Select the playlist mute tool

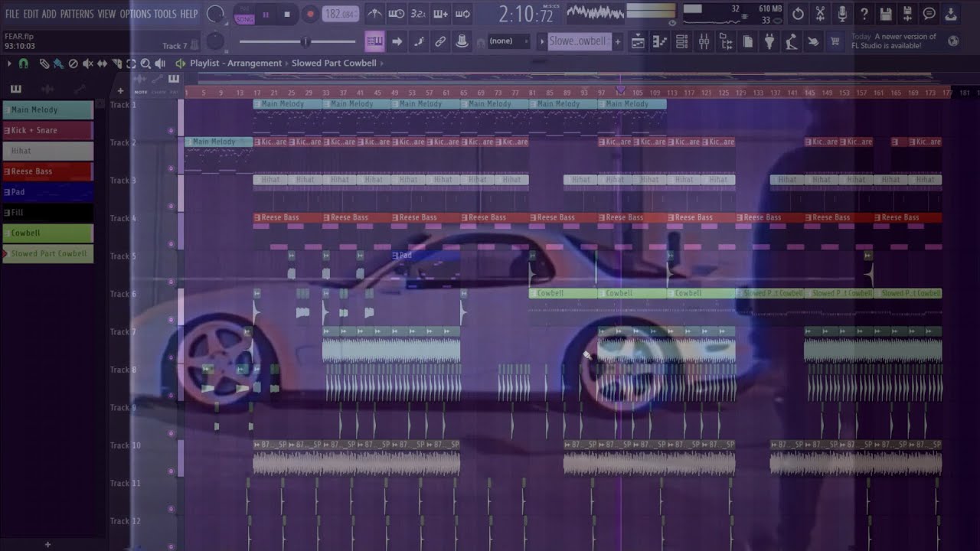click(87, 64)
